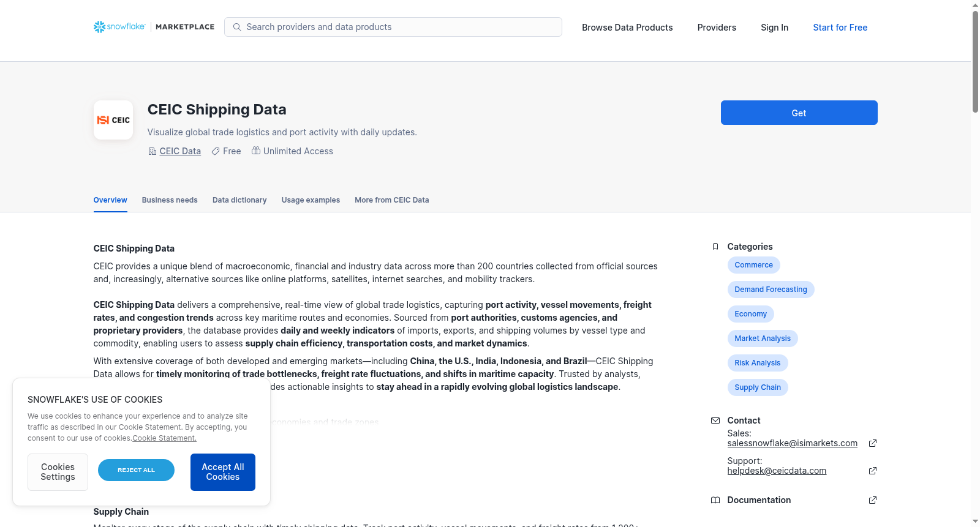Open Cookies Settings button
980x527 pixels.
pos(58,472)
